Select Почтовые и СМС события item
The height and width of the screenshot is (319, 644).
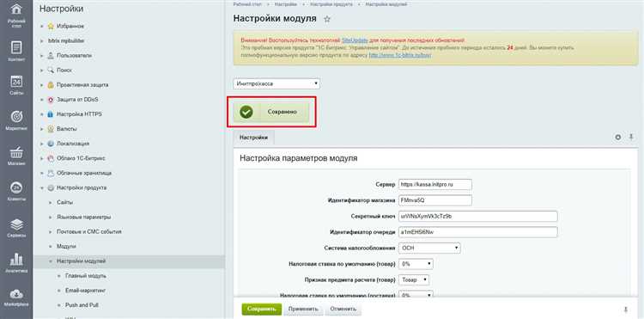click(89, 232)
